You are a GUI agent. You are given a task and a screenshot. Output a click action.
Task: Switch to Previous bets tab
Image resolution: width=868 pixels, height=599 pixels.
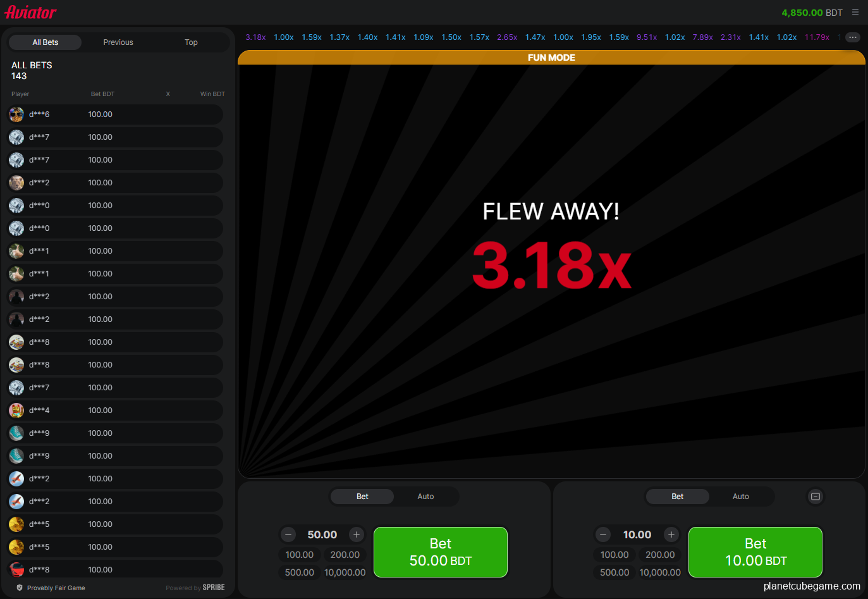(118, 42)
